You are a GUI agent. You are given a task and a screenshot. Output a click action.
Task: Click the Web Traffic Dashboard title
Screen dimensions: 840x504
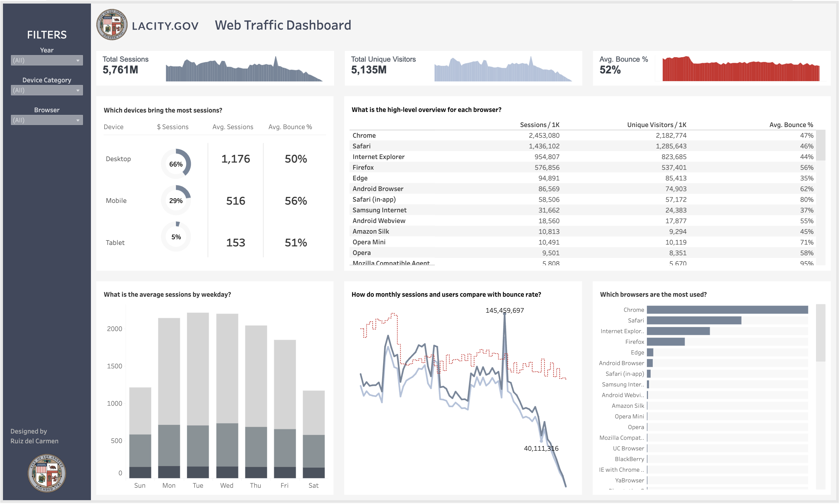pyautogui.click(x=283, y=25)
